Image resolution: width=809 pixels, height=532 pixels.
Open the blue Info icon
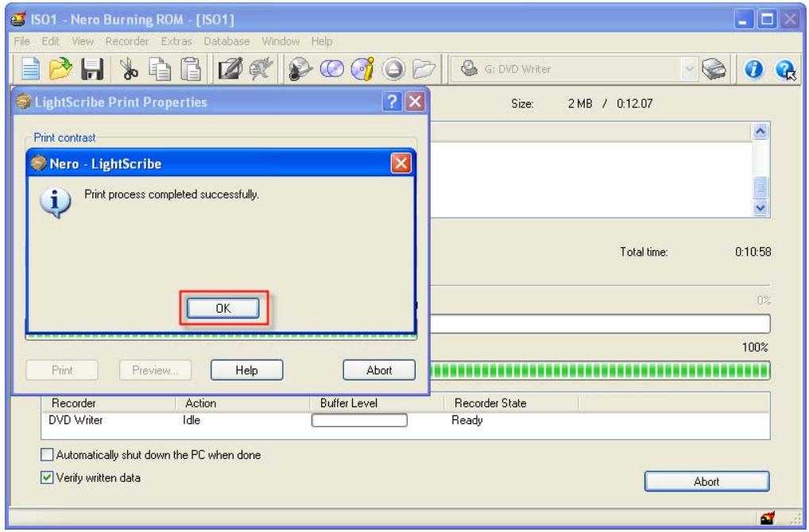click(x=754, y=68)
